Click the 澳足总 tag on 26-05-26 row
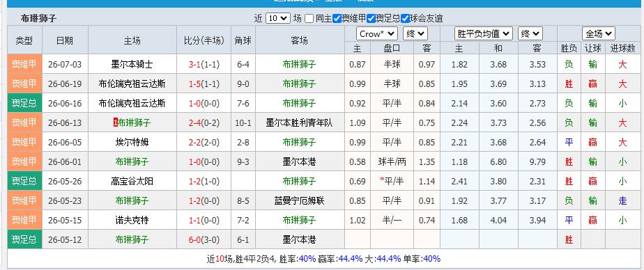644x270 pixels. tap(24, 182)
